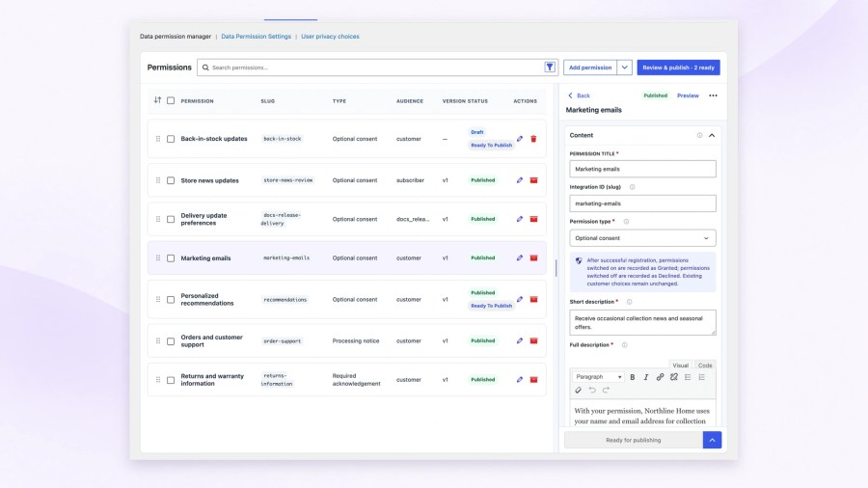Edit Orders and customer support permission
Screen dimensions: 868x488
click(x=520, y=340)
